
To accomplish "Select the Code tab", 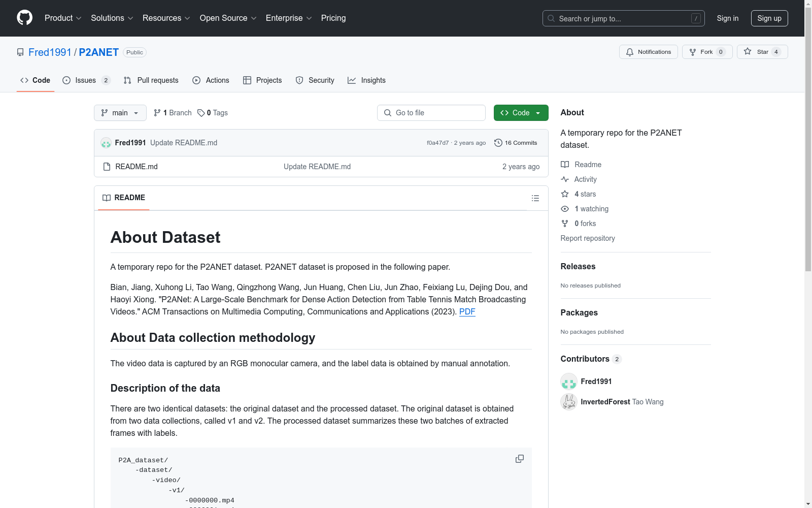I will pyautogui.click(x=36, y=80).
